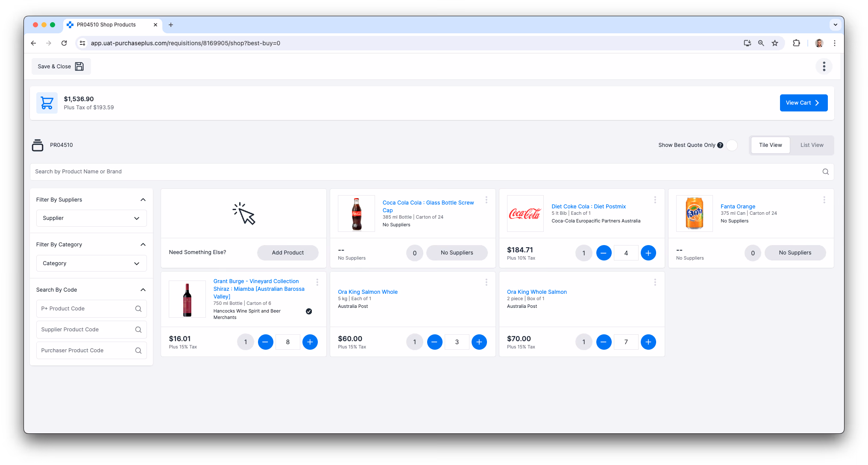Click the requisition stack icon beside PR04510
The height and width of the screenshot is (465, 868).
38,145
